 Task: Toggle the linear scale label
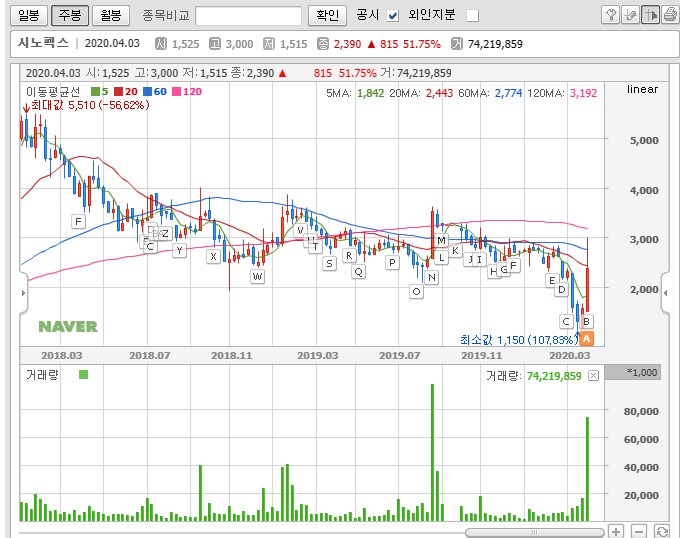[642, 89]
